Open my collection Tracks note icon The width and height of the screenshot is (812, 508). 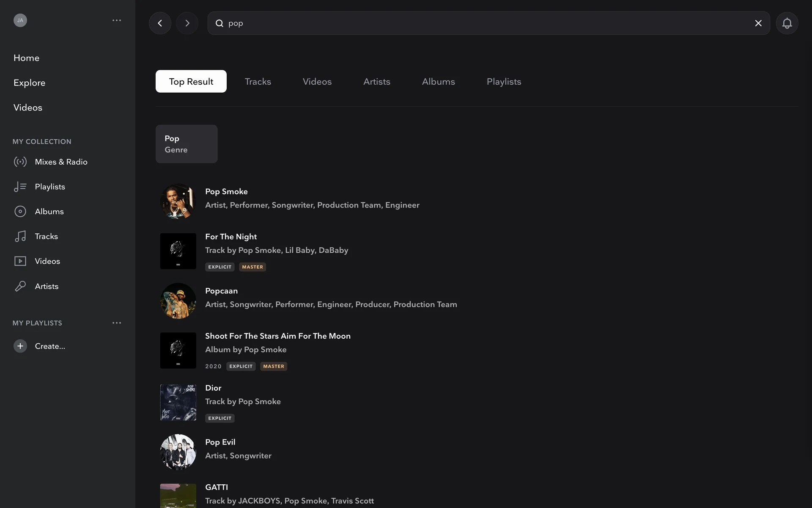pos(20,236)
